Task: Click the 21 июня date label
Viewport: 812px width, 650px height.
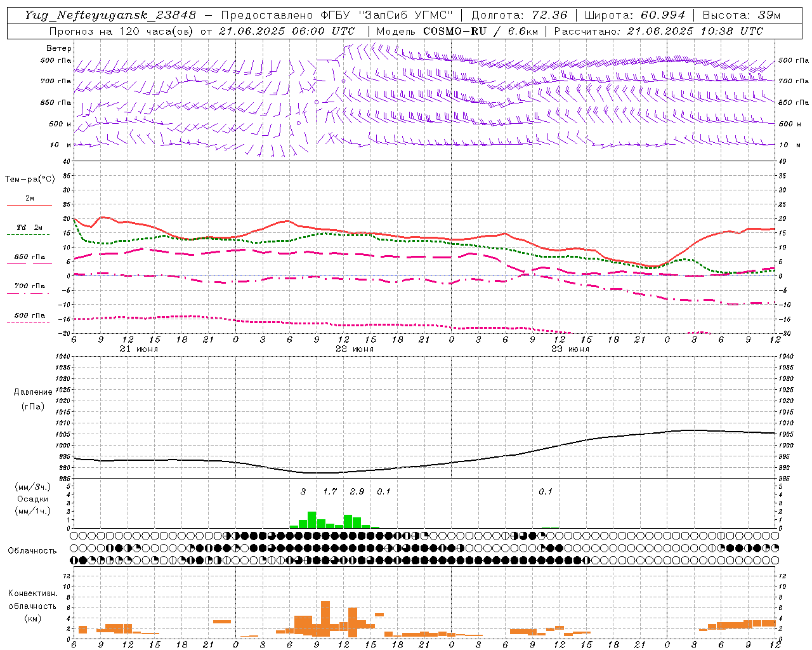Action: click(x=139, y=349)
